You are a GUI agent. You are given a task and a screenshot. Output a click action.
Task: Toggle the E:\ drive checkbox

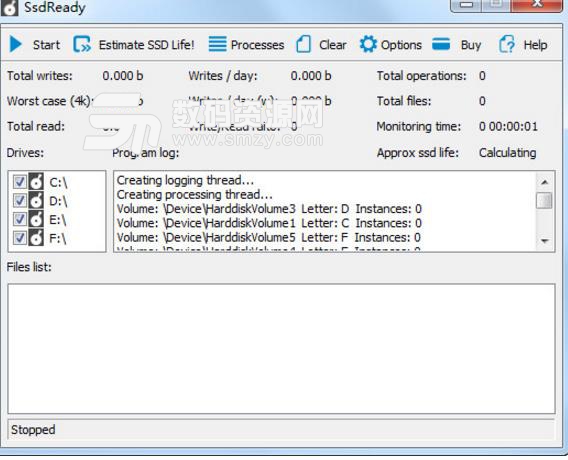[20, 219]
